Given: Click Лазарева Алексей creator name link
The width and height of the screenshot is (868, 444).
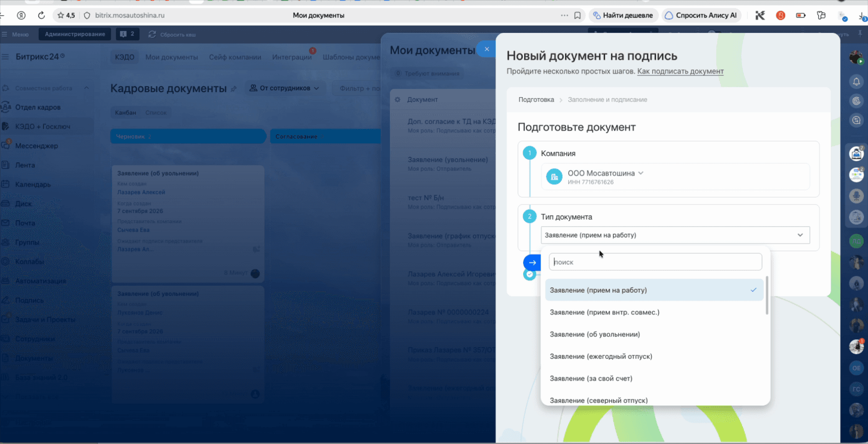Looking at the screenshot, I should pos(141,192).
